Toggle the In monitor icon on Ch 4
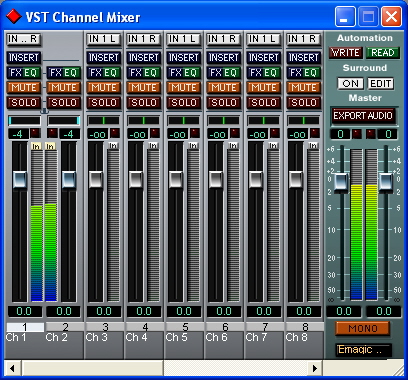This screenshot has height=380, width=408. (153, 146)
